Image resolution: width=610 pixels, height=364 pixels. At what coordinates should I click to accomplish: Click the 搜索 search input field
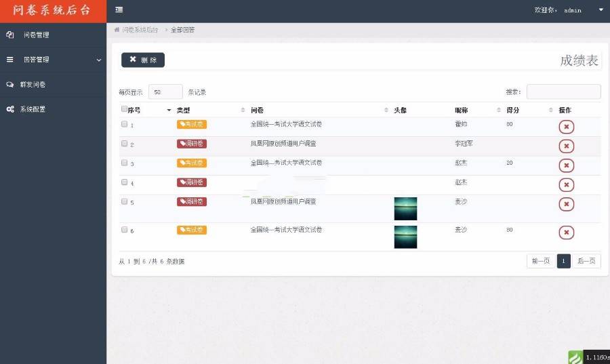(563, 92)
